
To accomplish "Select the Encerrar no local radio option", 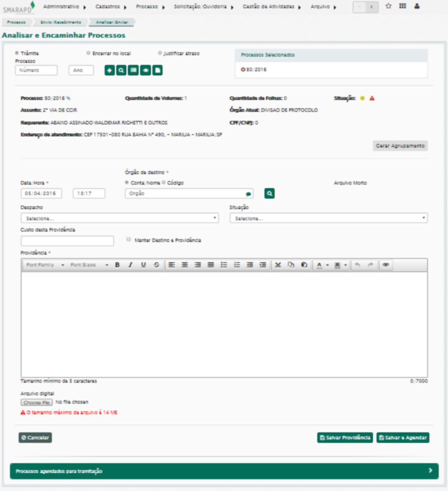I will pyautogui.click(x=89, y=53).
